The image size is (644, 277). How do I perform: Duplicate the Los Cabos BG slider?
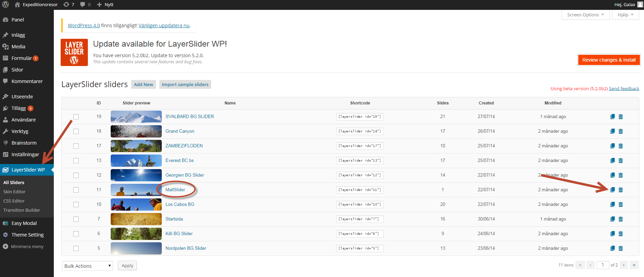pos(612,205)
